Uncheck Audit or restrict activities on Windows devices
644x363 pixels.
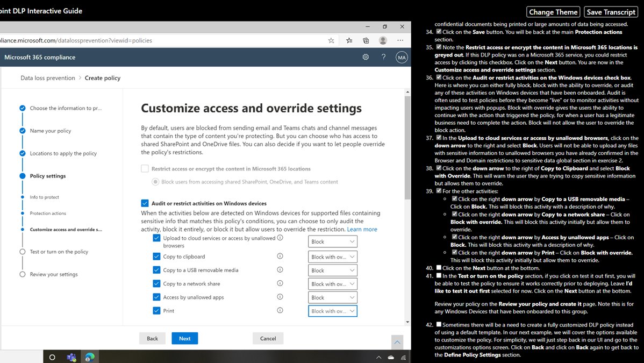coord(145,203)
